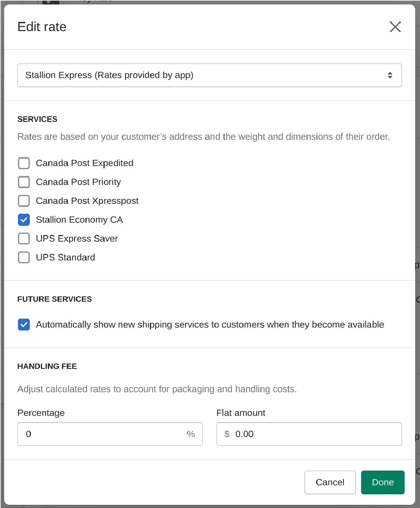This screenshot has height=508, width=420.
Task: Click the 'Adjust calculated rates' description text
Action: [x=157, y=389]
